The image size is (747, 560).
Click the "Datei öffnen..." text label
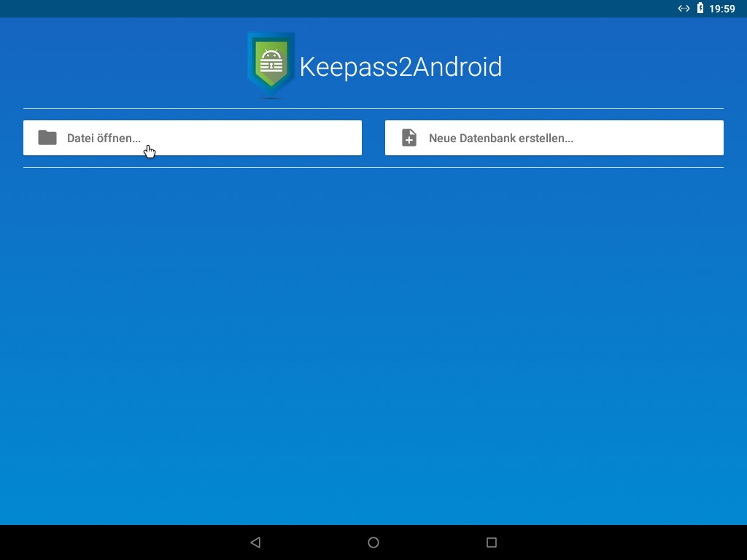[104, 138]
